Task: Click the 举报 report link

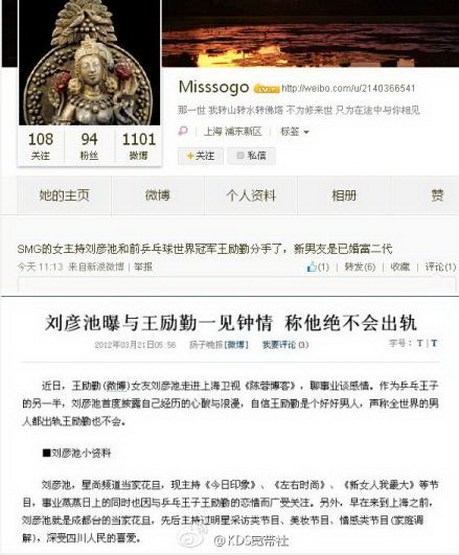Action: coord(143,267)
